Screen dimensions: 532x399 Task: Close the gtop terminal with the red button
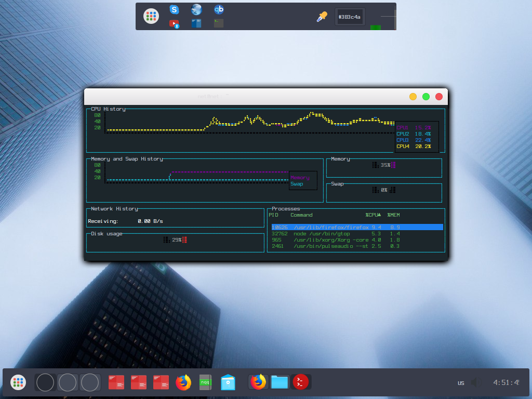tap(438, 97)
